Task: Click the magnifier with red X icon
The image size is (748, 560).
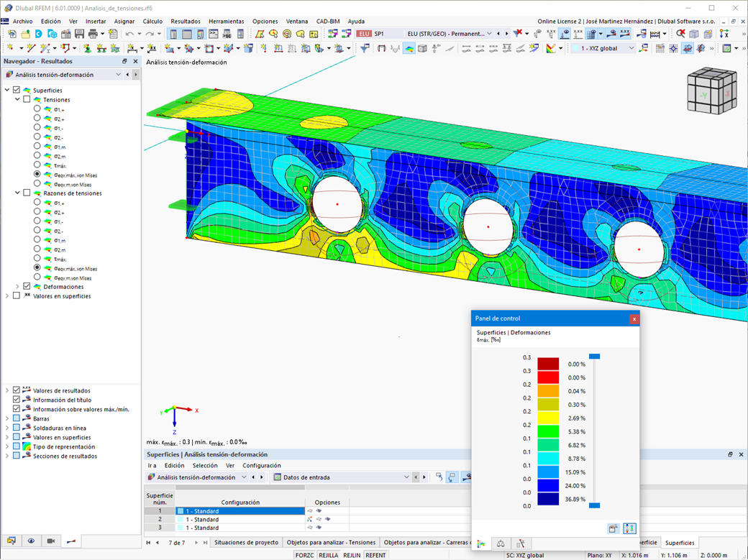Action: [x=680, y=33]
